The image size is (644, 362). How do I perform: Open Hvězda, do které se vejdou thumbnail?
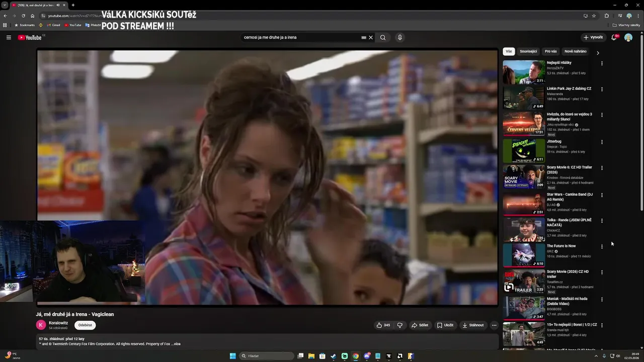(x=524, y=124)
